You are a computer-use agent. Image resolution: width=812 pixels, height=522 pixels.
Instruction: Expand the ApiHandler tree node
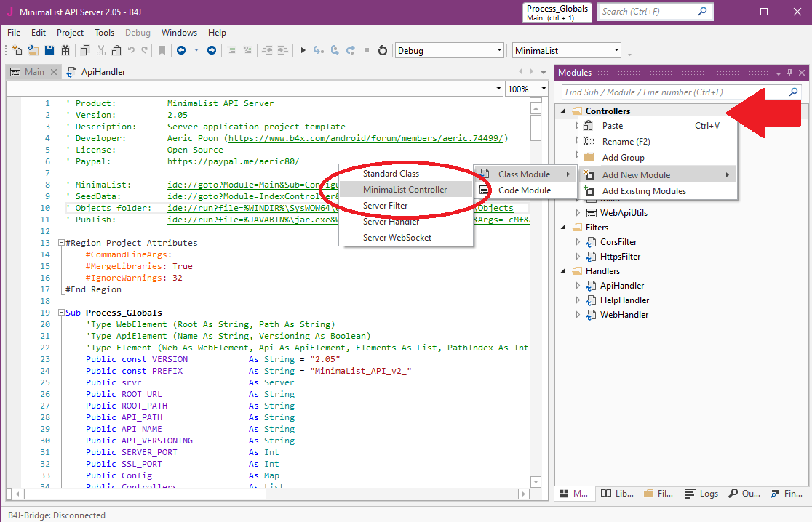[578, 286]
